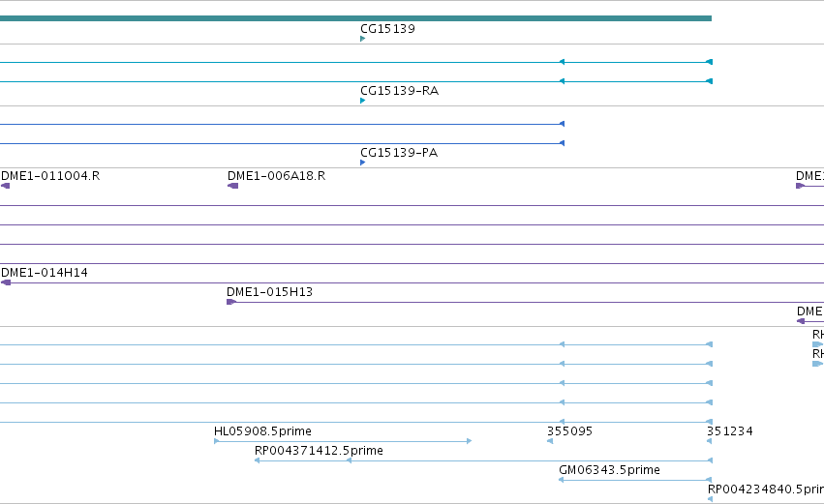Click the CG15139-PA protein label
This screenshot has width=824, height=504.
click(399, 153)
